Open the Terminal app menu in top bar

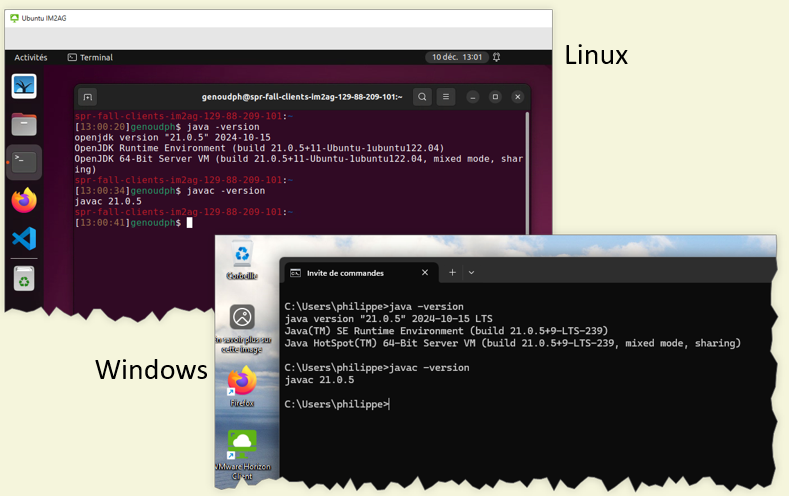90,57
